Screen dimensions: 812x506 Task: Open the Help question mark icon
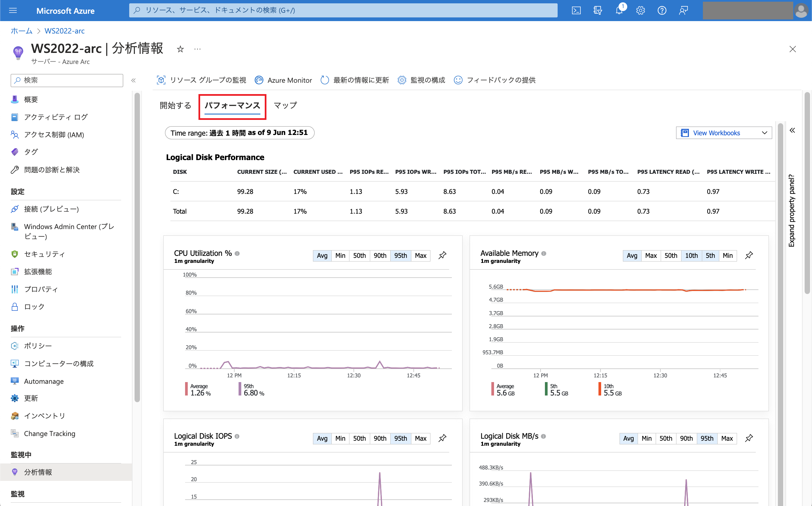click(662, 10)
